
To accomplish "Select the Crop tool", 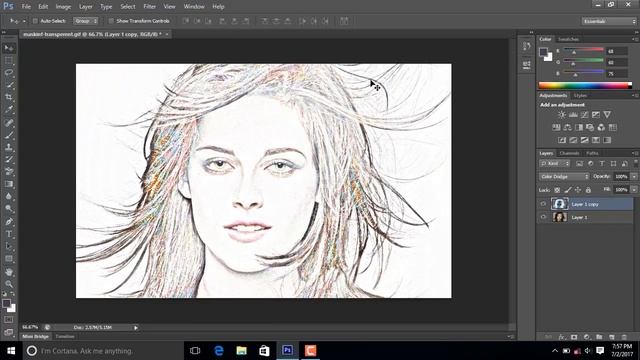I will [9, 97].
